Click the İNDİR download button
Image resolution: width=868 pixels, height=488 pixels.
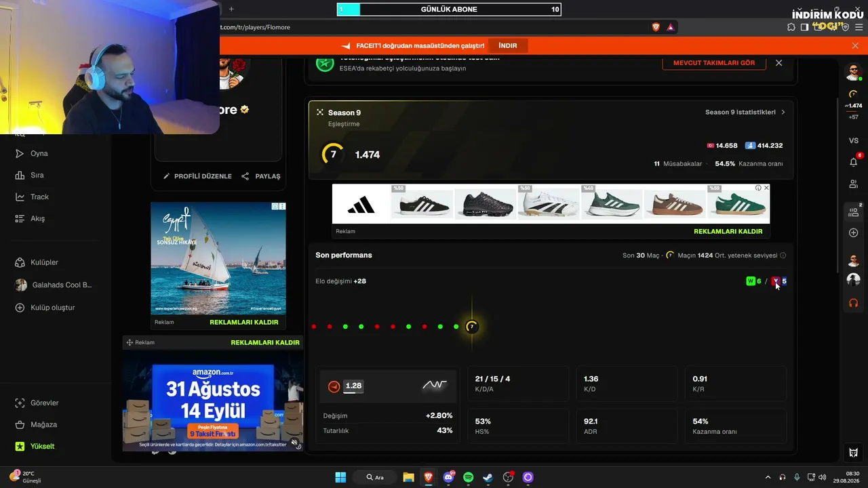[x=508, y=45]
